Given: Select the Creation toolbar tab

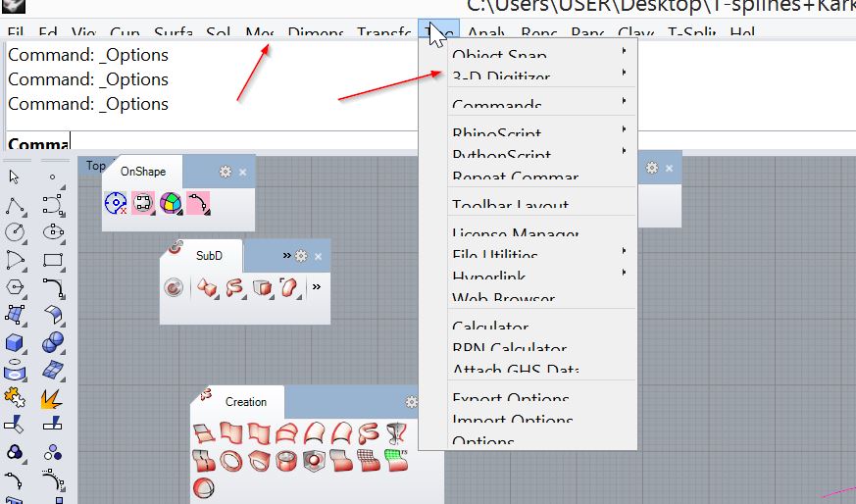Looking at the screenshot, I should point(246,402).
